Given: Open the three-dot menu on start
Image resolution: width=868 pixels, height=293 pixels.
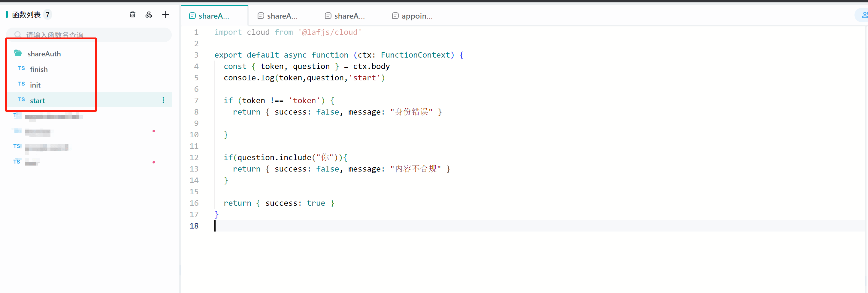Looking at the screenshot, I should (163, 100).
